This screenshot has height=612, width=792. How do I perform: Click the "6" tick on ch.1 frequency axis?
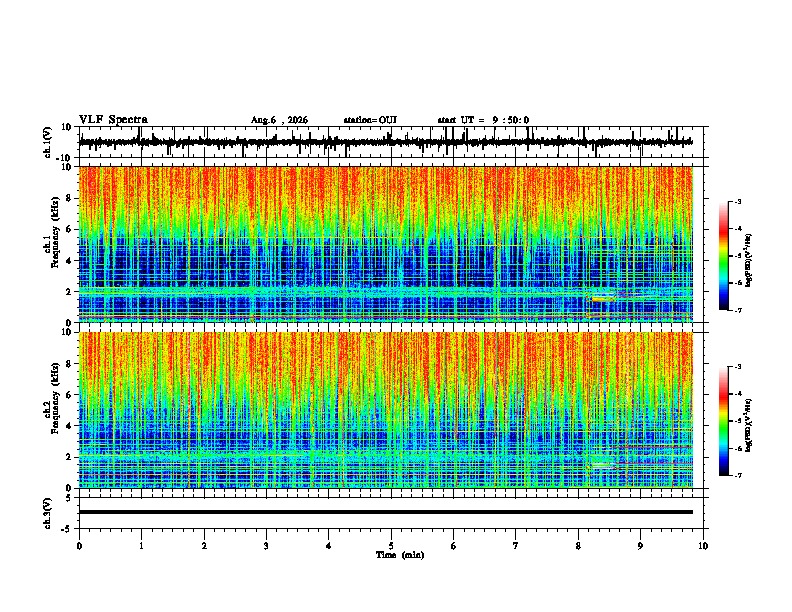69,229
